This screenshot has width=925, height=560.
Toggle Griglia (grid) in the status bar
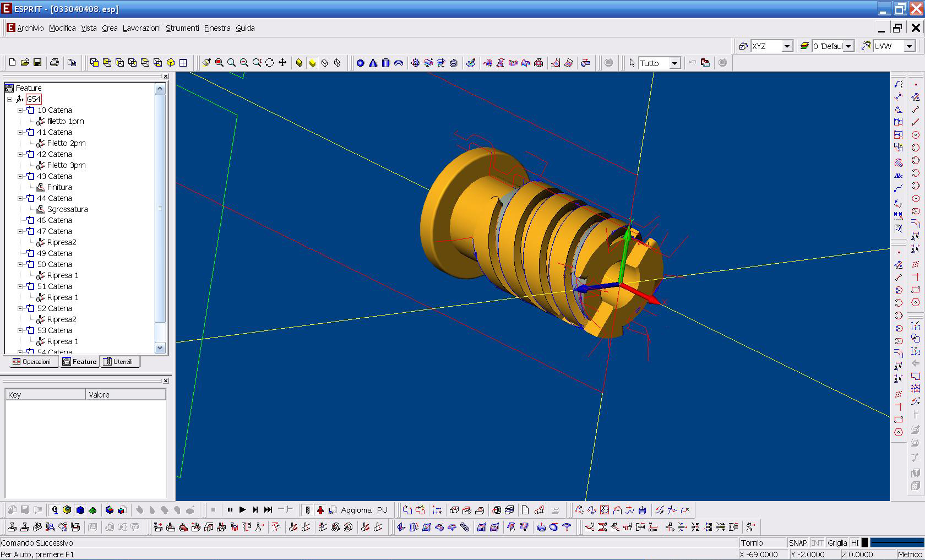pyautogui.click(x=837, y=543)
